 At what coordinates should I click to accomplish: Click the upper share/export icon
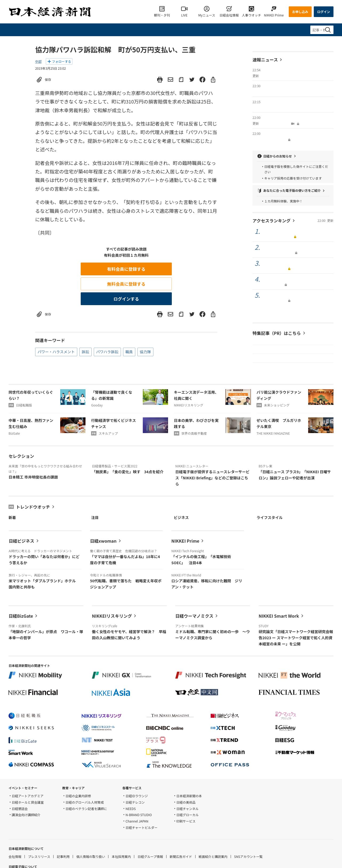click(x=213, y=80)
